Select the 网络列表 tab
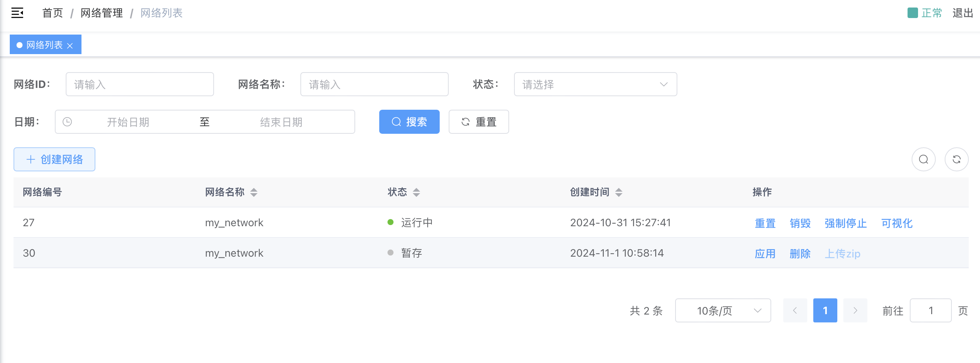This screenshot has width=980, height=363. pos(44,45)
